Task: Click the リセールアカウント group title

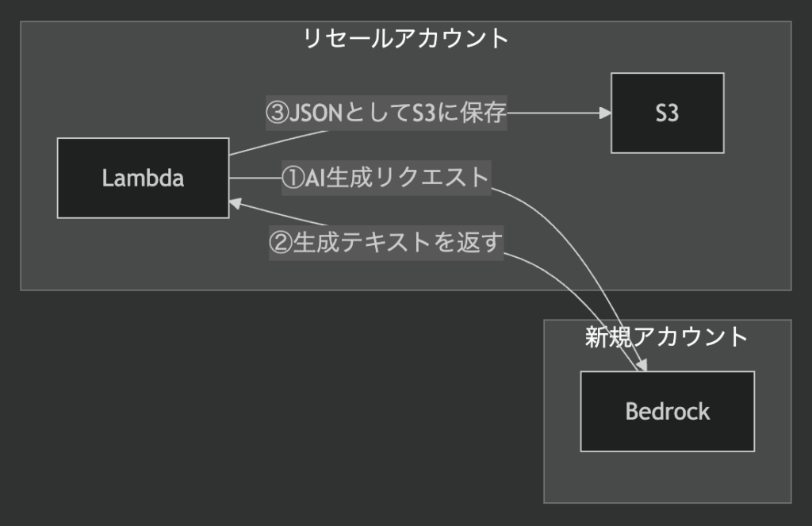Action: tap(405, 37)
